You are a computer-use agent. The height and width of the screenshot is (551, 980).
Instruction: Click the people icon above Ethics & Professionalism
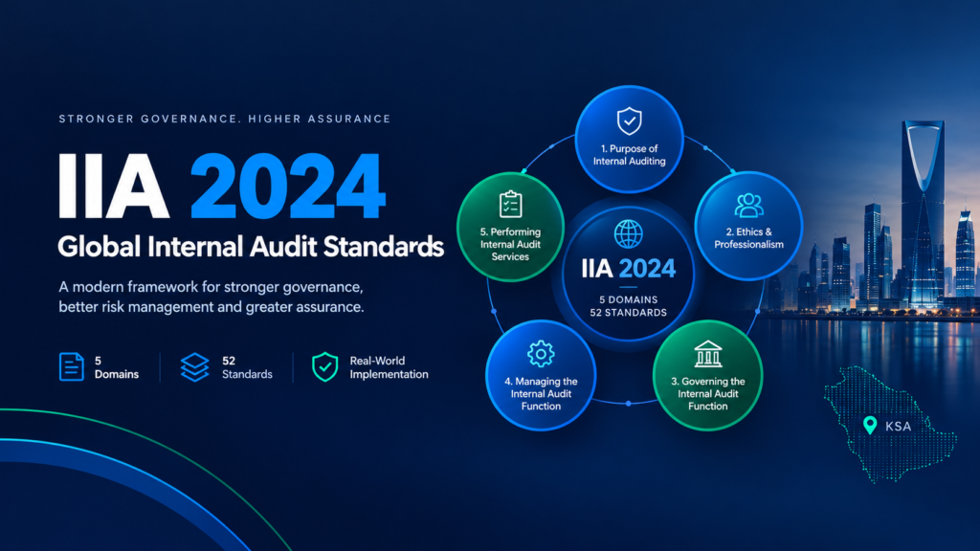pyautogui.click(x=748, y=205)
